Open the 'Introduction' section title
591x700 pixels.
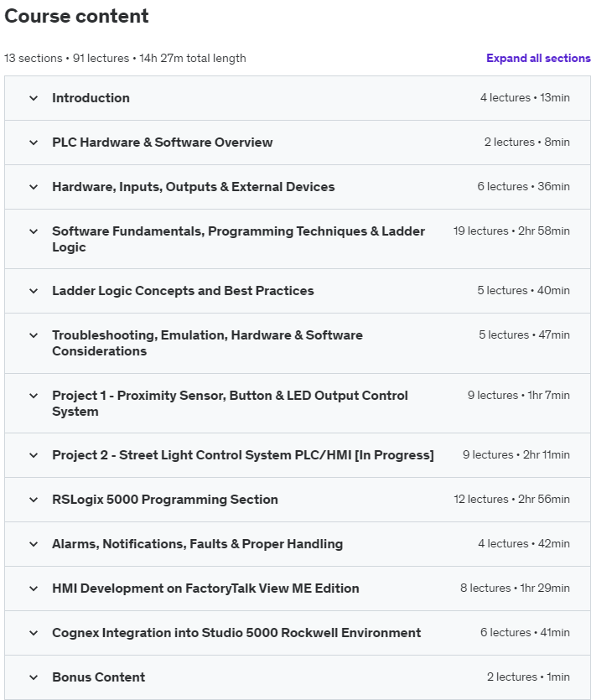click(91, 98)
